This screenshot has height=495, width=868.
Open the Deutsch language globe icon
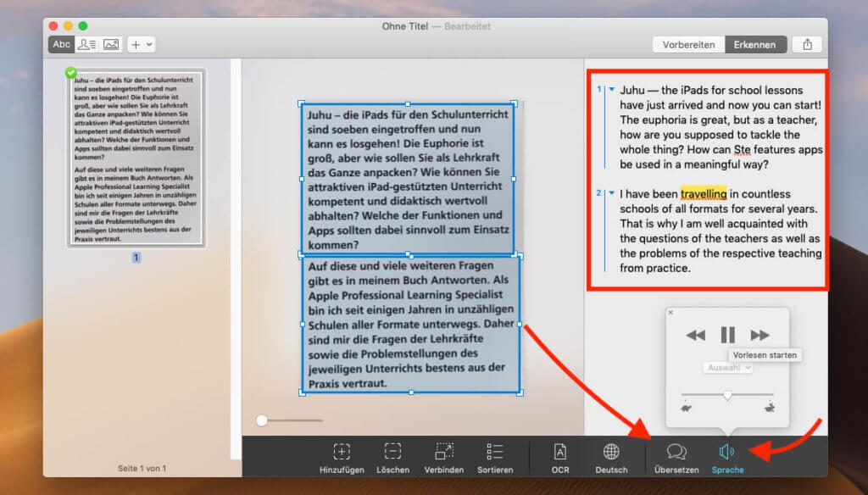611,459
